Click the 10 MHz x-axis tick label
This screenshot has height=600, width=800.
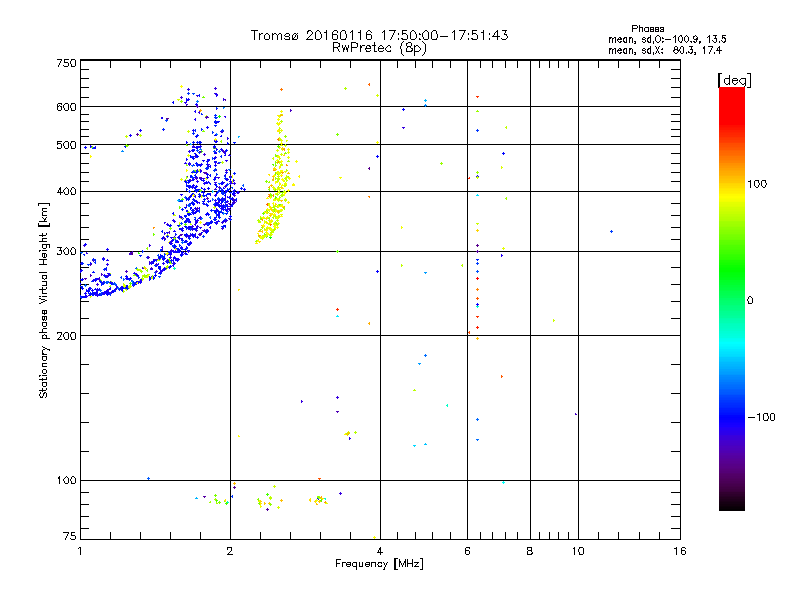[x=578, y=551]
